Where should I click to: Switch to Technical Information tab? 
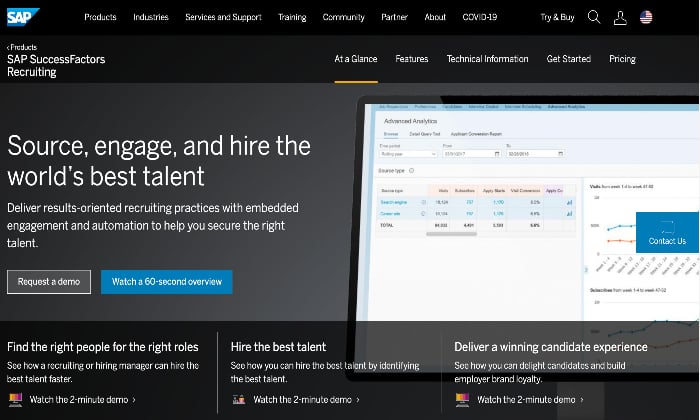488,59
